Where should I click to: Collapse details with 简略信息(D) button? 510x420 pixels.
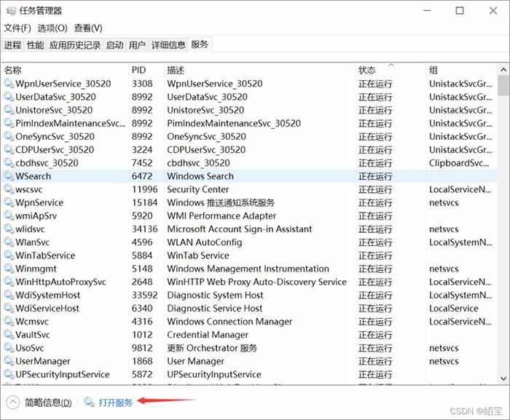(x=39, y=403)
